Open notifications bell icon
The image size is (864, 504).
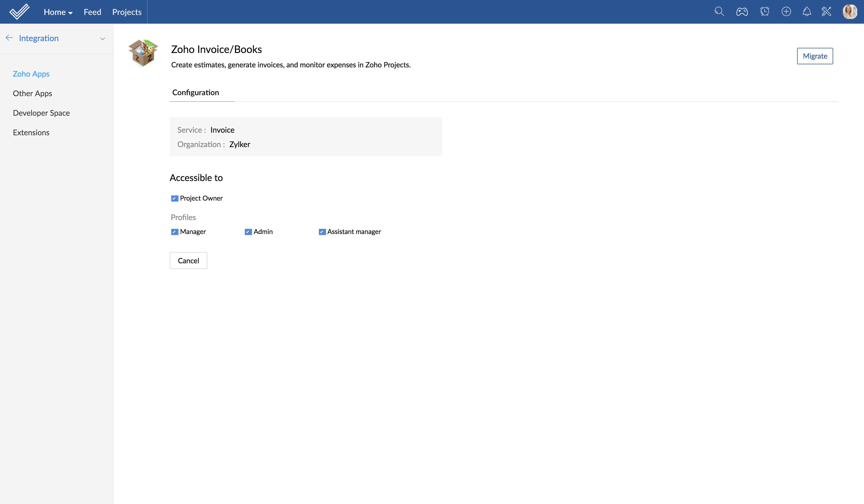(x=807, y=12)
